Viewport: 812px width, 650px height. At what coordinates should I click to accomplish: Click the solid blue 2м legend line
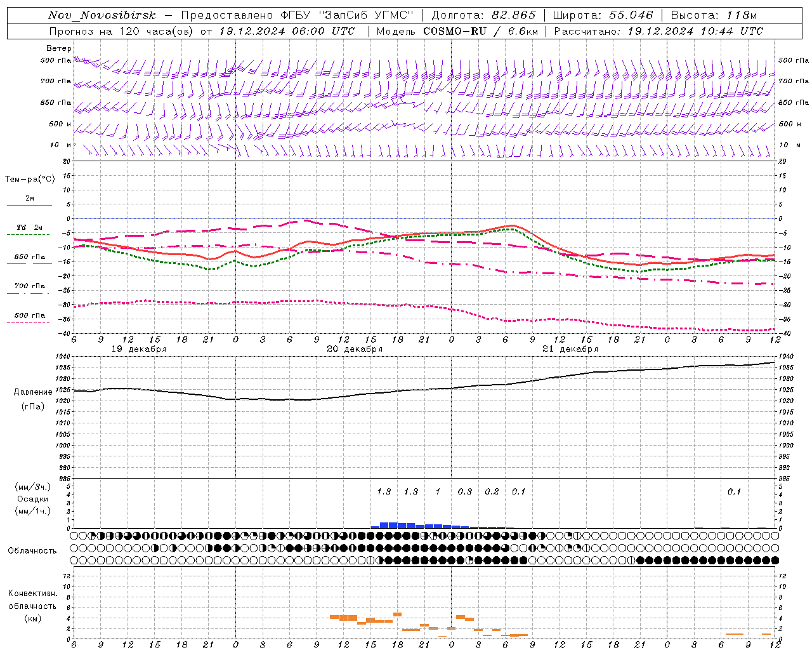(x=29, y=206)
